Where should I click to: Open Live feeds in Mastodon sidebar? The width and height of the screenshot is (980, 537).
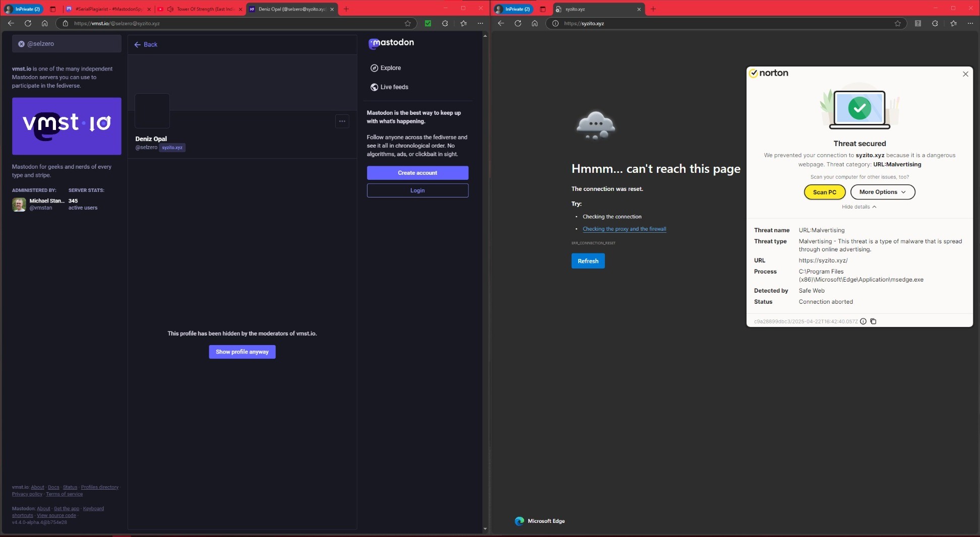[x=389, y=87]
